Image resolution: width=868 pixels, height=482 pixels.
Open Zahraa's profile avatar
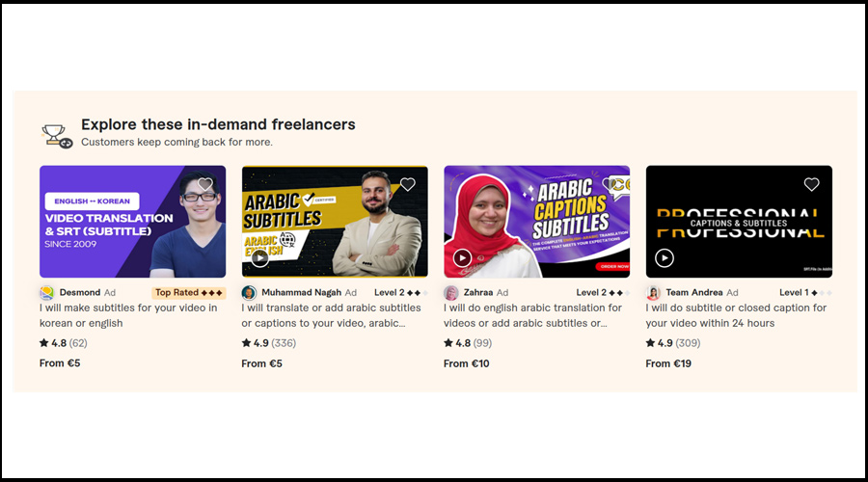click(x=451, y=292)
